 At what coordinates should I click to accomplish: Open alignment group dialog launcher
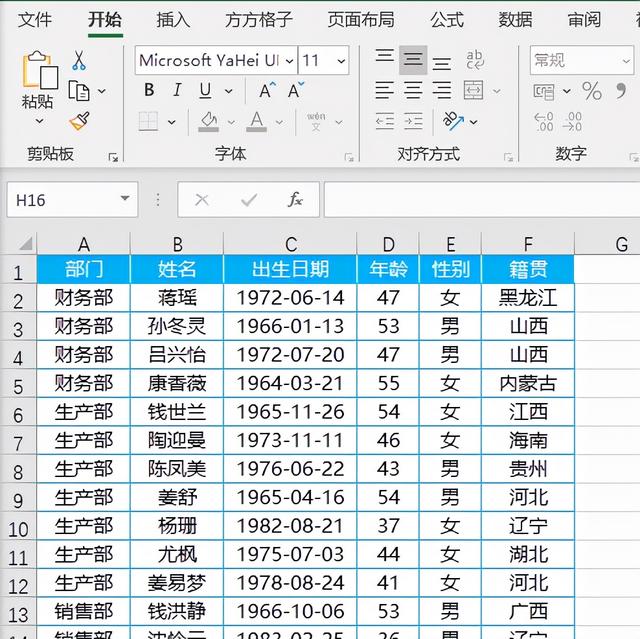coord(508,157)
